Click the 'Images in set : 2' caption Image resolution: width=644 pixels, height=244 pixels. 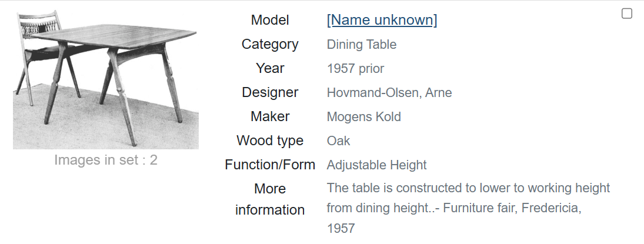[106, 160]
